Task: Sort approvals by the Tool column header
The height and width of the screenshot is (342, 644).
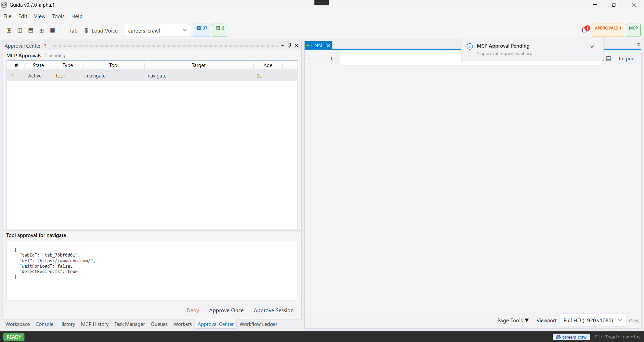Action: click(x=114, y=65)
